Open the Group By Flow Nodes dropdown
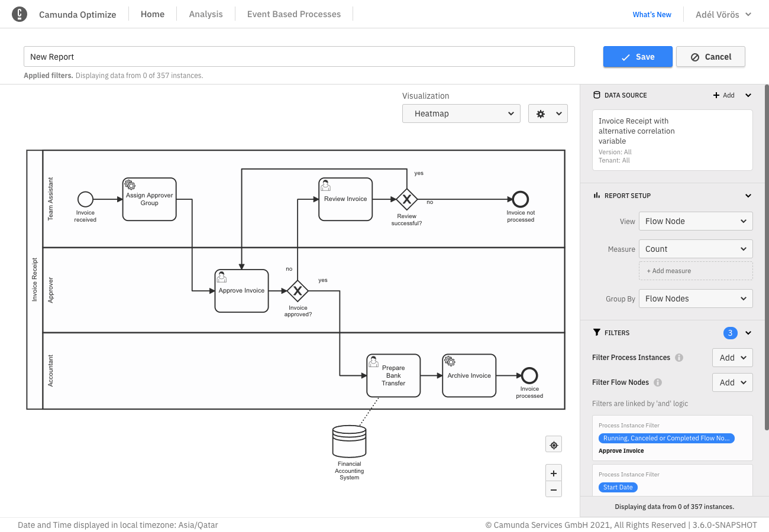Viewport: 769px width, 532px height. 696,299
